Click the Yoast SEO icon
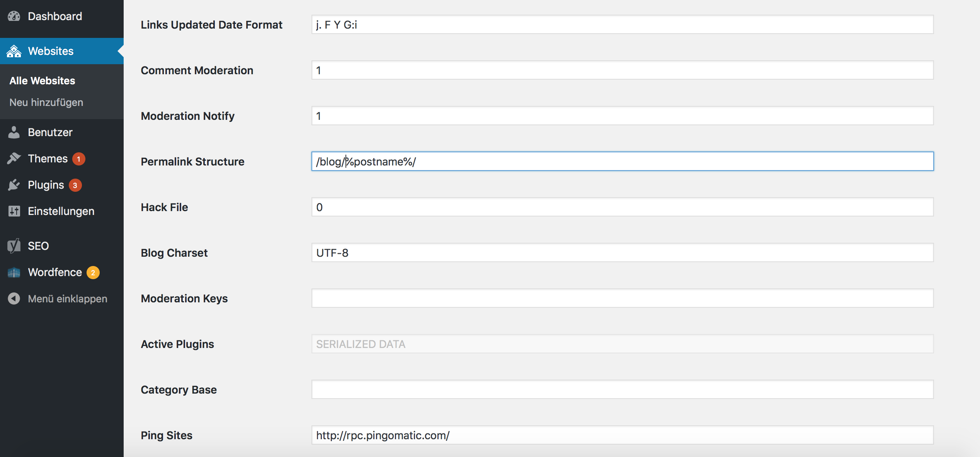 tap(14, 246)
